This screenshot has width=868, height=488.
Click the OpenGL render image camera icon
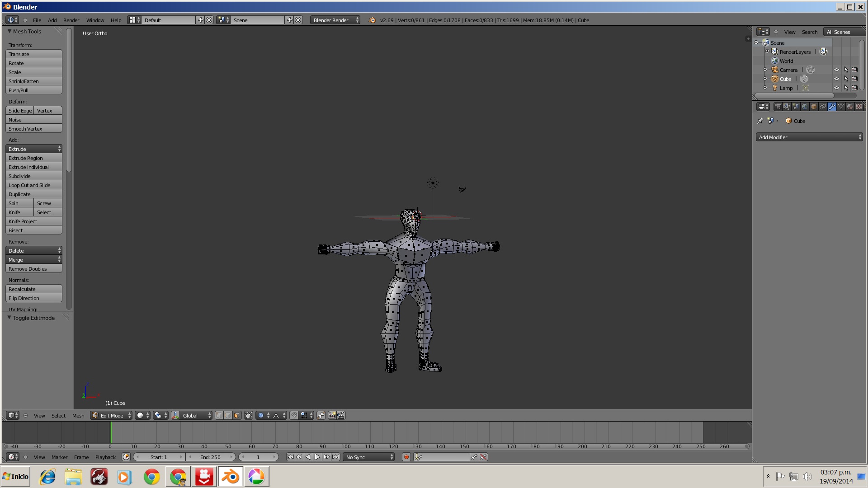click(332, 416)
